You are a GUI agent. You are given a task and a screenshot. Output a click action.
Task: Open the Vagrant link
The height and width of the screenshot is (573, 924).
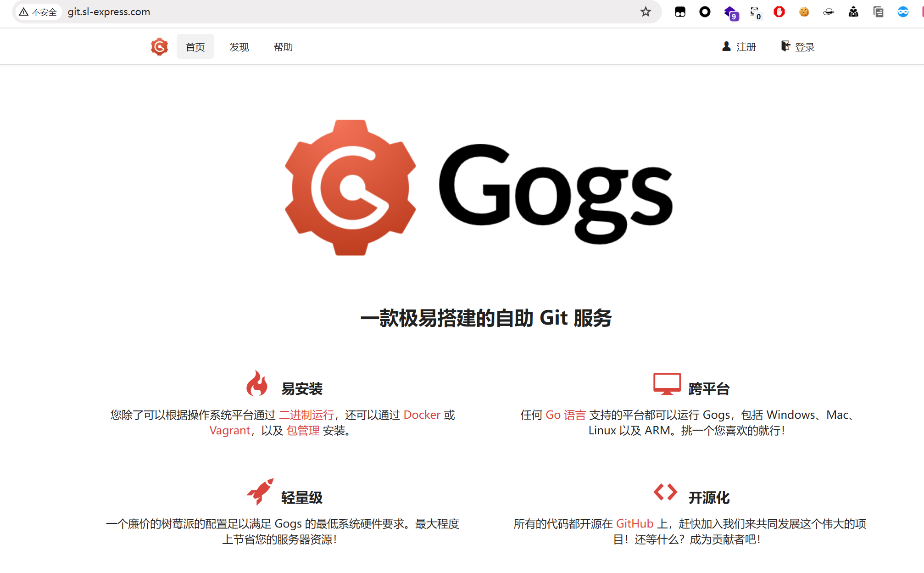coord(230,431)
